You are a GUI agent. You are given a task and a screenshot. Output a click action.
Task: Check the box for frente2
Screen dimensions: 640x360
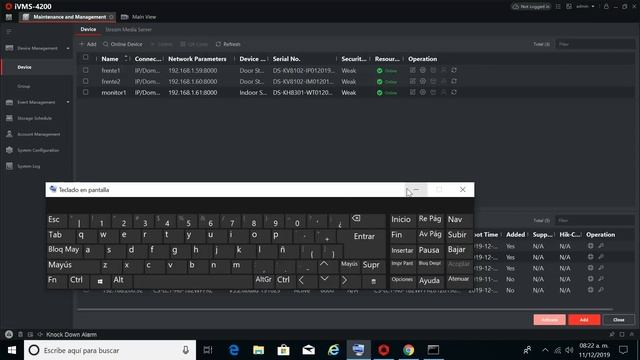pyautogui.click(x=85, y=81)
